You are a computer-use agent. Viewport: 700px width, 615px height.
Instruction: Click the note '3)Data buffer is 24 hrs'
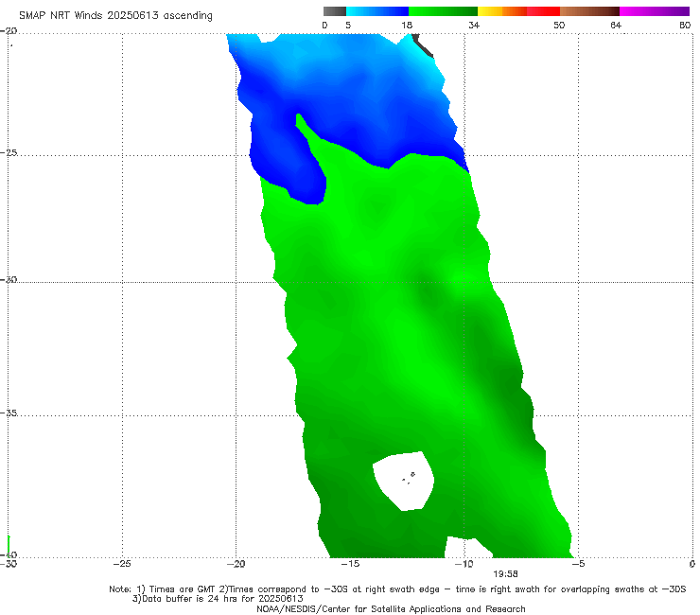[218, 599]
